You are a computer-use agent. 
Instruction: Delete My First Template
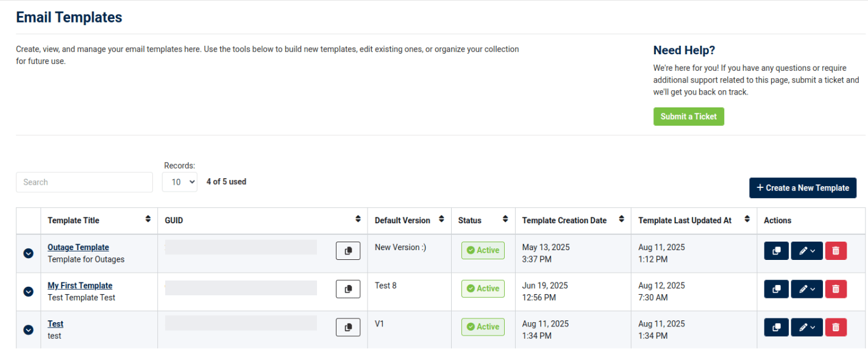pyautogui.click(x=836, y=289)
